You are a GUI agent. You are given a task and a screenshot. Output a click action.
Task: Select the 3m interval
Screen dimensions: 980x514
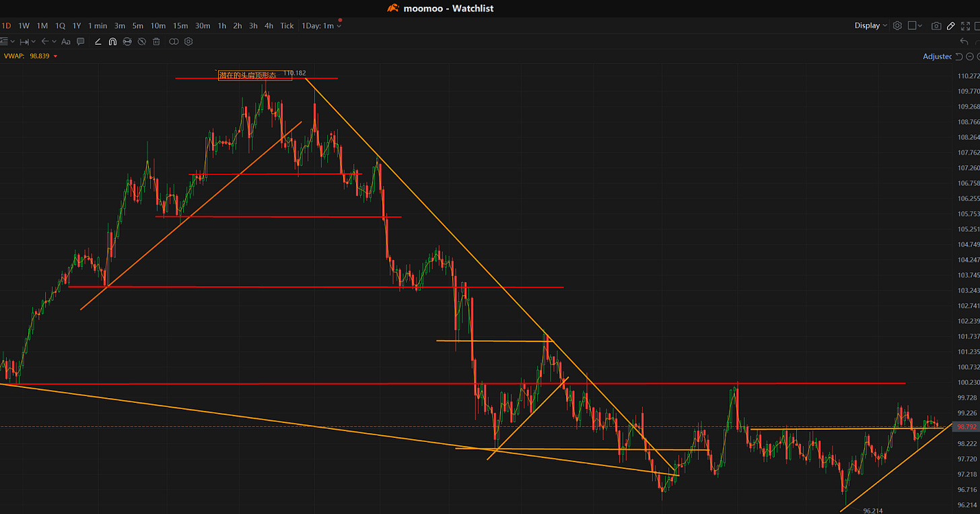tap(120, 26)
